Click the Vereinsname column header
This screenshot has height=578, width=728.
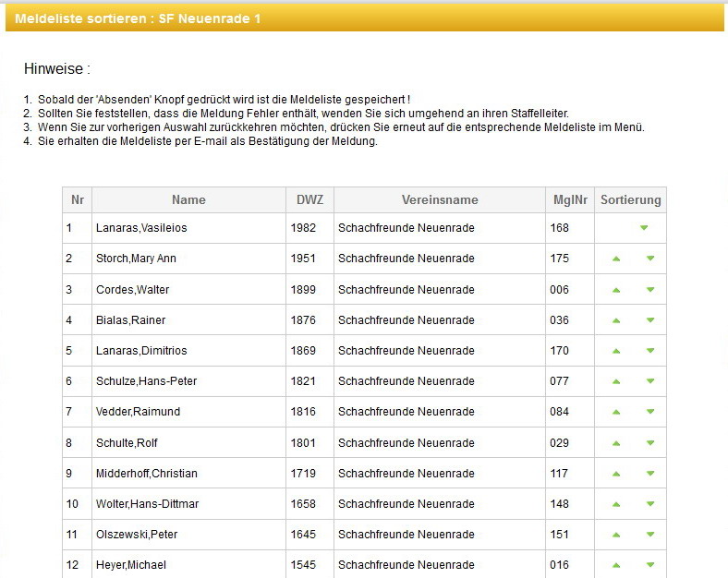pos(440,200)
